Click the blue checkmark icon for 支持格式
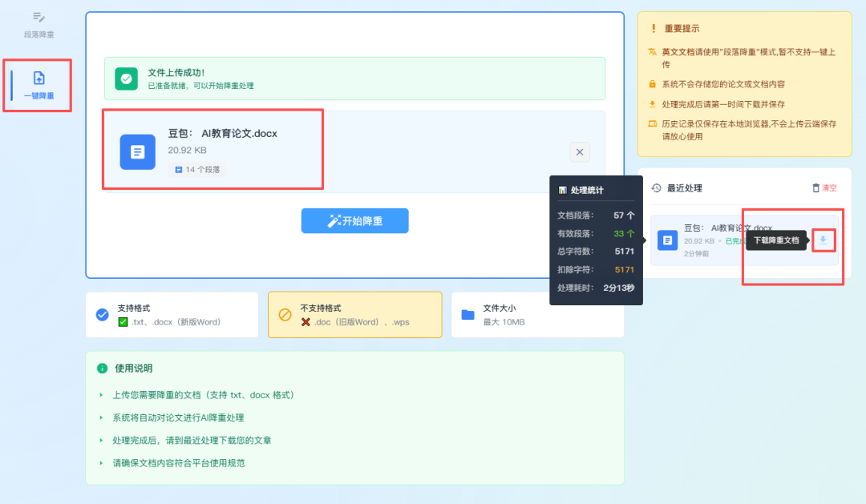Viewport: 866px width, 504px height. [103, 314]
